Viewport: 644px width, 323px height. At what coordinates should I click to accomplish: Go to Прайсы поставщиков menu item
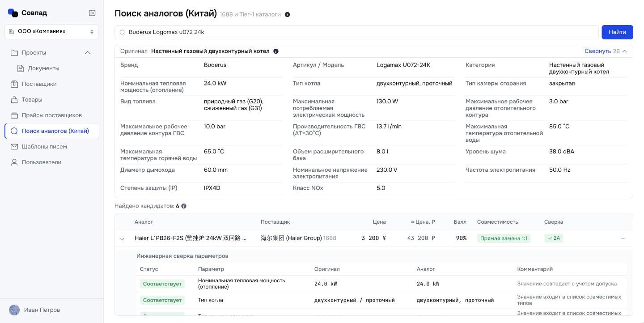51,115
